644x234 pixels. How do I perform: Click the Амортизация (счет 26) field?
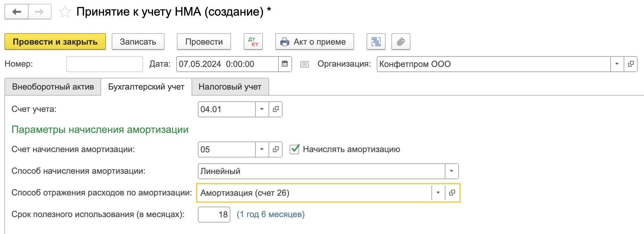tap(314, 193)
